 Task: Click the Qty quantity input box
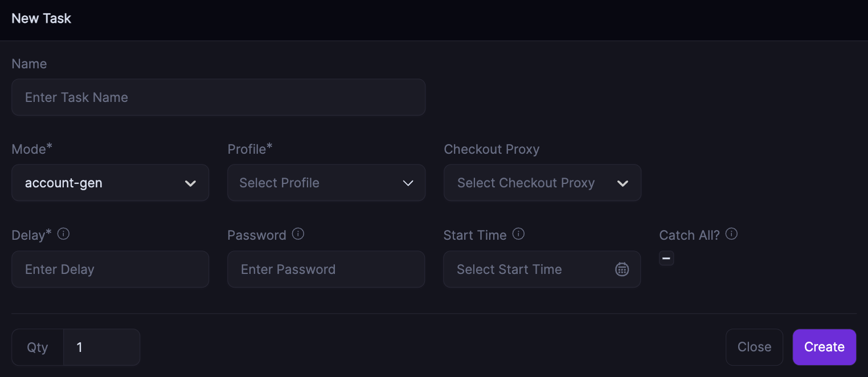pyautogui.click(x=101, y=347)
